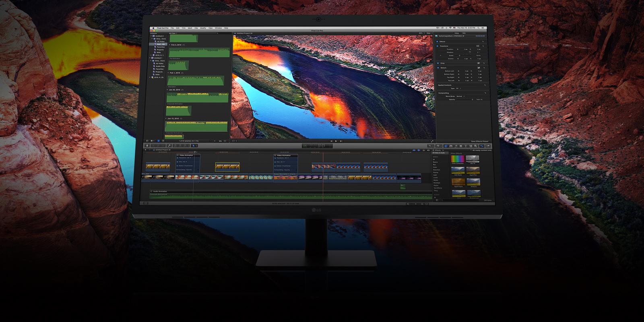Toggle the skimming icon in timeline header
This screenshot has width=644, height=322.
click(414, 150)
